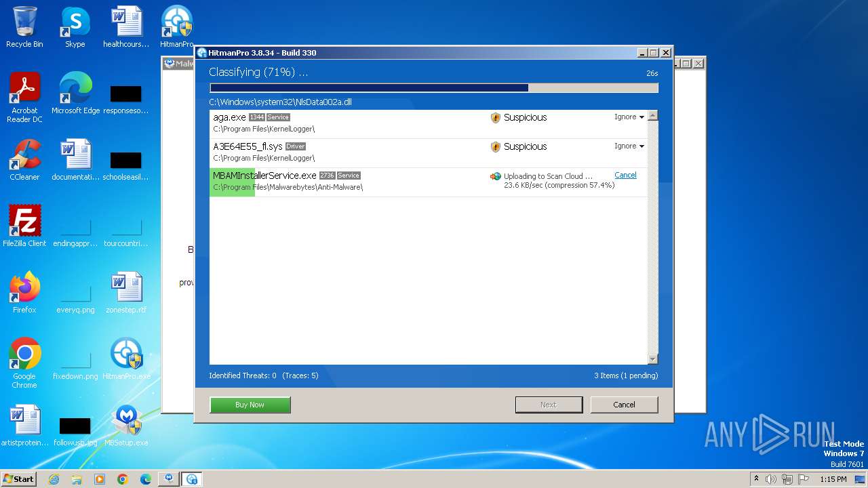868x488 pixels.
Task: Open Chrome from the taskbar
Action: coord(123,479)
